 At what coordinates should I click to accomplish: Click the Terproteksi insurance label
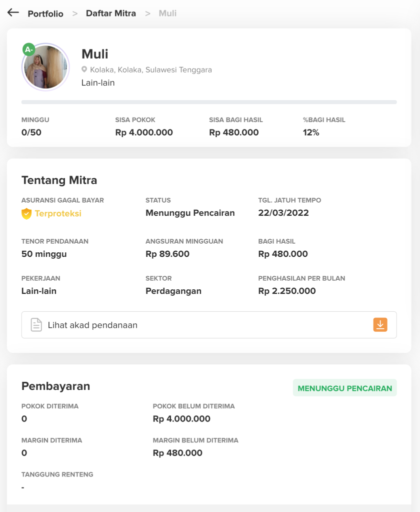pos(58,214)
